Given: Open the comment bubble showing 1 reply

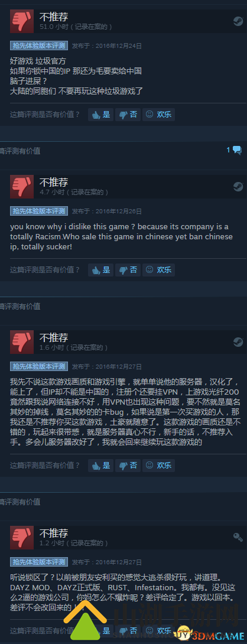Looking at the screenshot, I should click(x=234, y=150).
